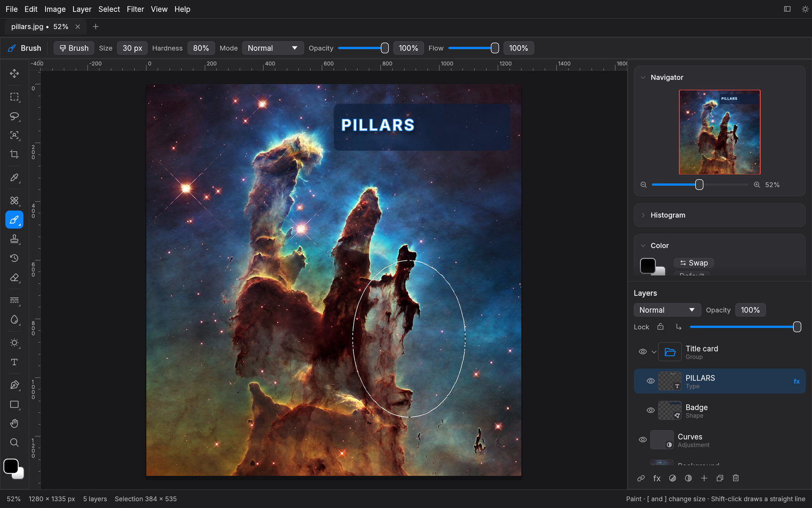Select the Dodge tool
812x508 pixels.
click(x=14, y=343)
